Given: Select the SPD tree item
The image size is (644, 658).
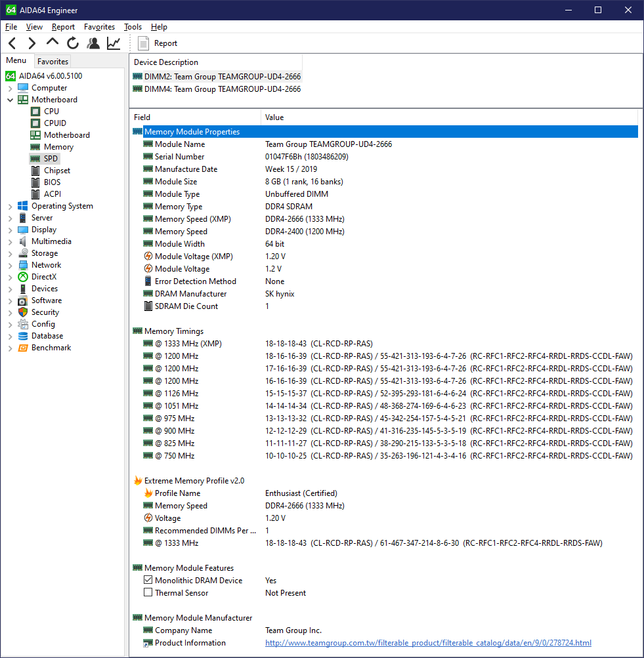Looking at the screenshot, I should pyautogui.click(x=45, y=159).
